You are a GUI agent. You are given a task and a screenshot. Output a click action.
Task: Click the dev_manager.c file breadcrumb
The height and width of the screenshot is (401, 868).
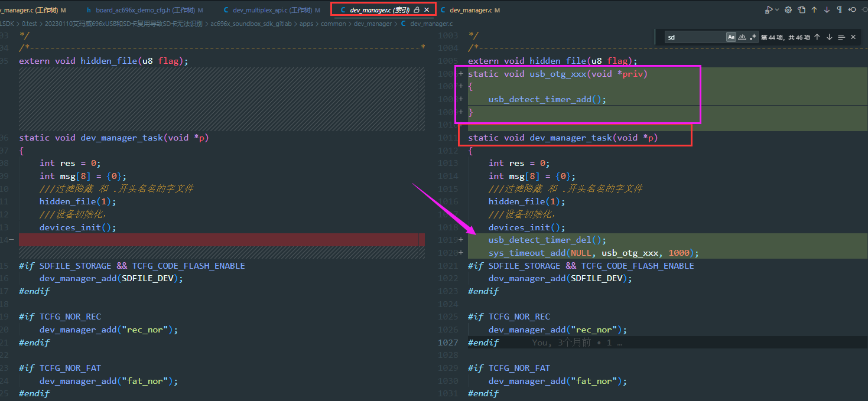click(427, 24)
